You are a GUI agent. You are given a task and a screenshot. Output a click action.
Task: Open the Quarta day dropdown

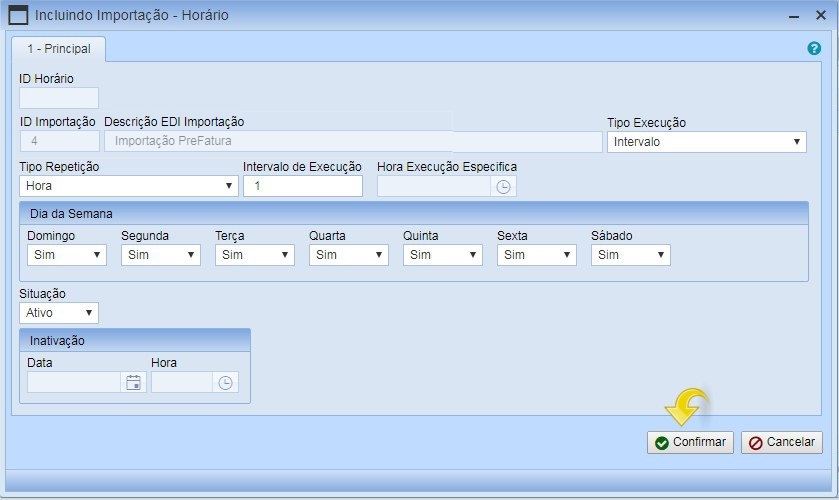click(348, 255)
